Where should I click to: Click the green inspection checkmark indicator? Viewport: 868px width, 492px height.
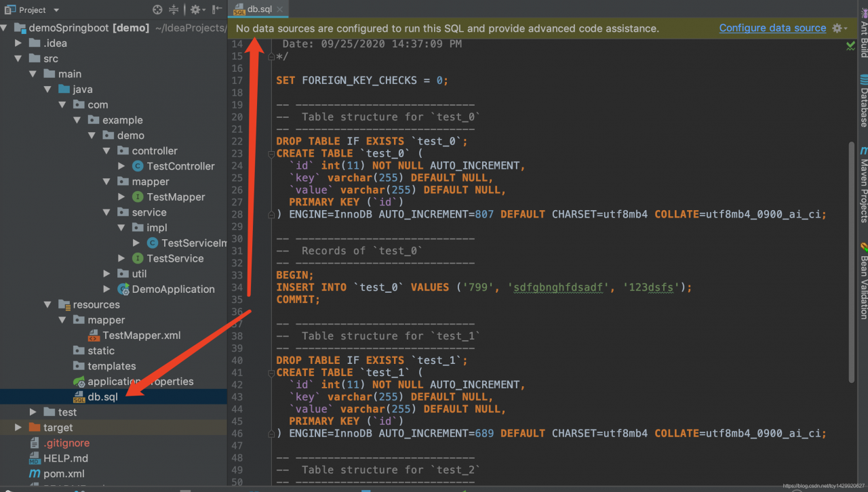pyautogui.click(x=850, y=46)
